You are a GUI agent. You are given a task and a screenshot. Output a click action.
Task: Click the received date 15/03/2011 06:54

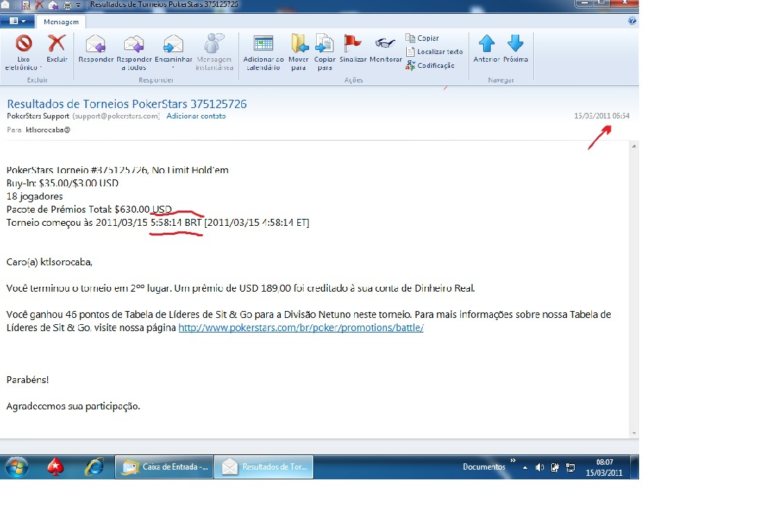[x=602, y=116]
